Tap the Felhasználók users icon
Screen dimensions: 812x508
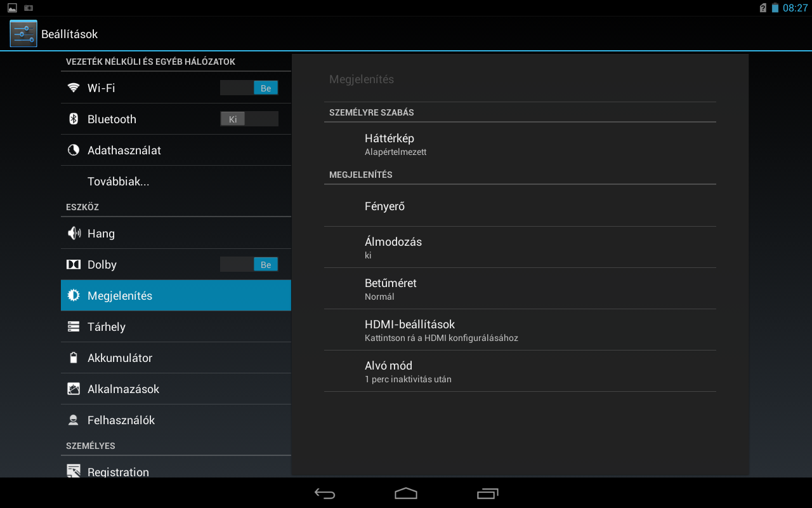[x=74, y=420]
